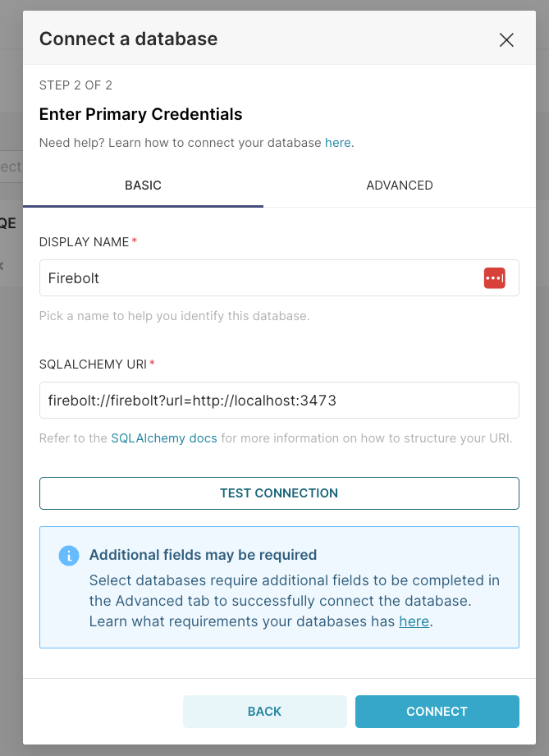Click the CONNECT button
Viewport: 549px width, 756px height.
click(x=437, y=711)
